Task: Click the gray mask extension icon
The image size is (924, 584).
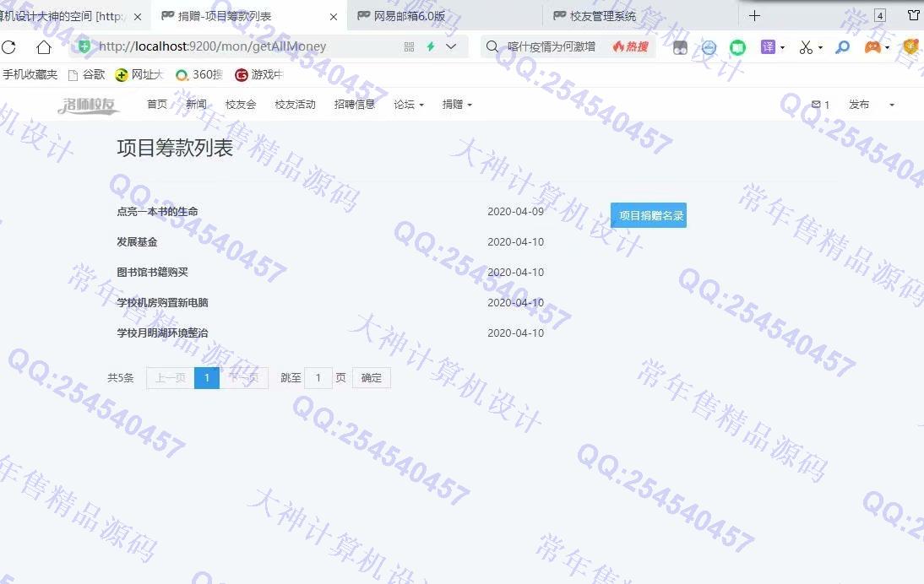Action: click(x=680, y=47)
